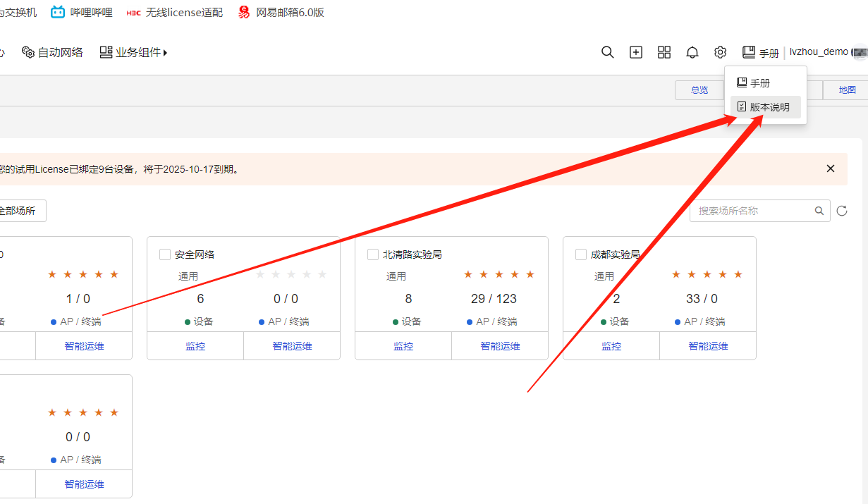Image resolution: width=868 pixels, height=504 pixels.
Task: Open 智能运维 on the bottom-row site card
Action: tap(84, 484)
